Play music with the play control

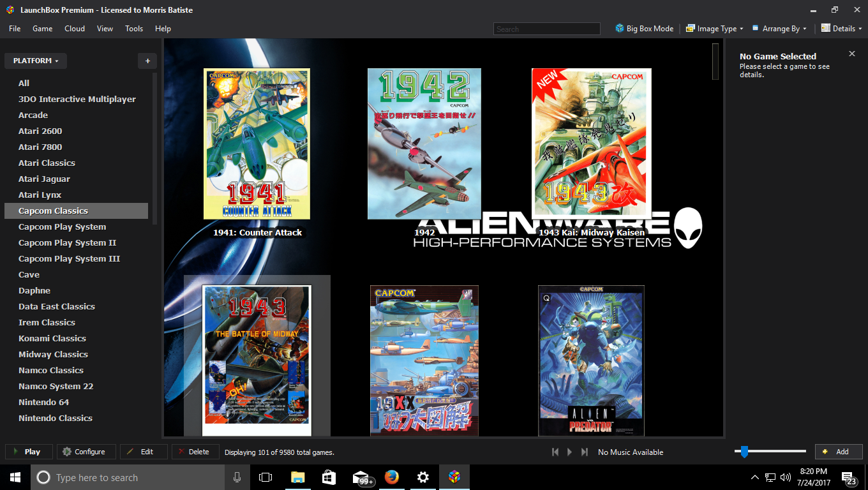coord(570,452)
